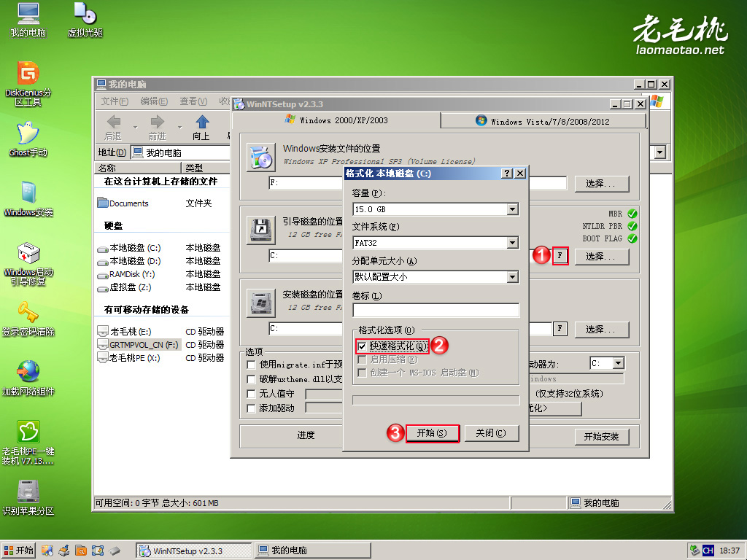Open load network components globe icon

[x=28, y=378]
